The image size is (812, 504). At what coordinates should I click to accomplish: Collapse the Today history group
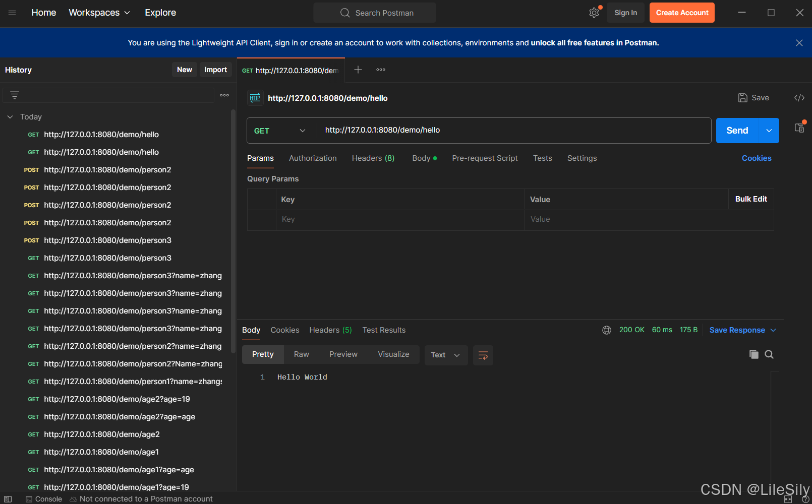tap(10, 117)
